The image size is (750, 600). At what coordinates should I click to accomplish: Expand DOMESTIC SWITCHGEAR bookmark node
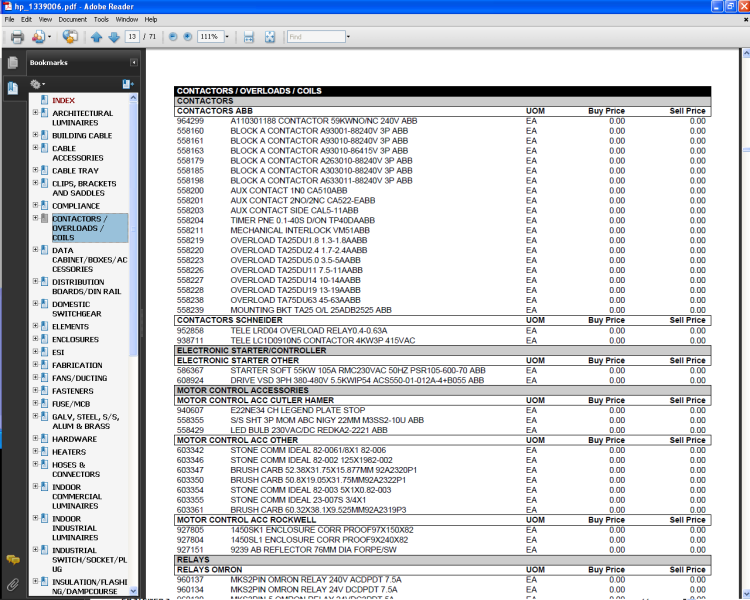click(35, 303)
